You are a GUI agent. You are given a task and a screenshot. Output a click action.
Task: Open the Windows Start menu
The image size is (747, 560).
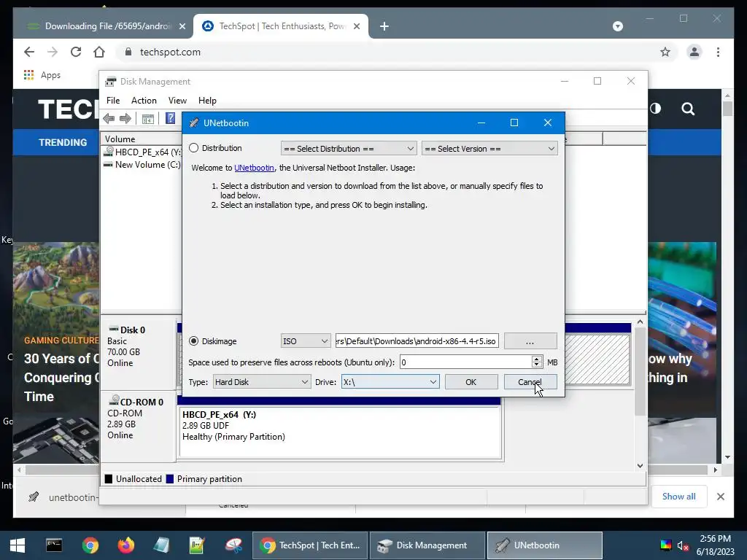pos(18,545)
